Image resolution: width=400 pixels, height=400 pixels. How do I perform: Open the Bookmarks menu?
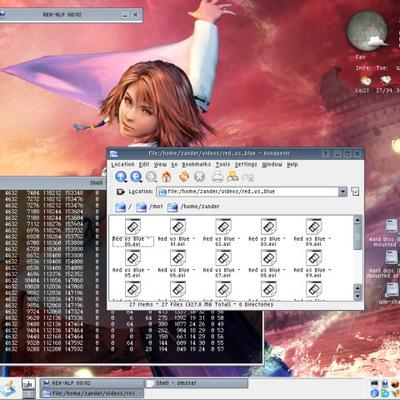[196, 165]
